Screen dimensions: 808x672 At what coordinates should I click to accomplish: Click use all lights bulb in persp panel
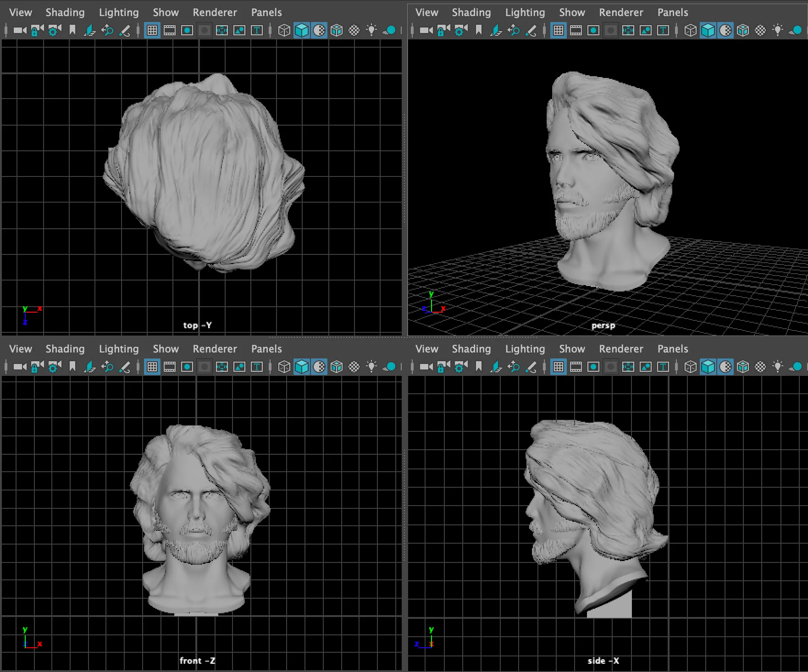pyautogui.click(x=778, y=31)
